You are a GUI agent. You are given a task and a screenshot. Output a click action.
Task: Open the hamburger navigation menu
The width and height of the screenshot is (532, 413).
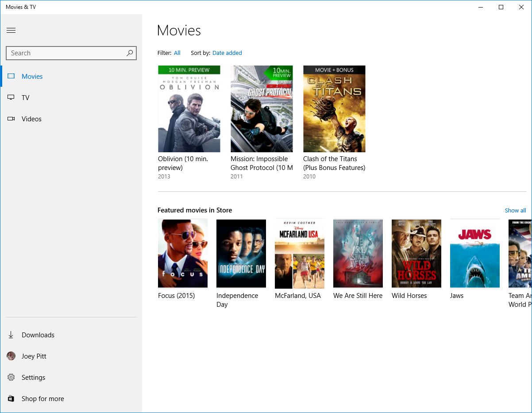click(x=11, y=30)
